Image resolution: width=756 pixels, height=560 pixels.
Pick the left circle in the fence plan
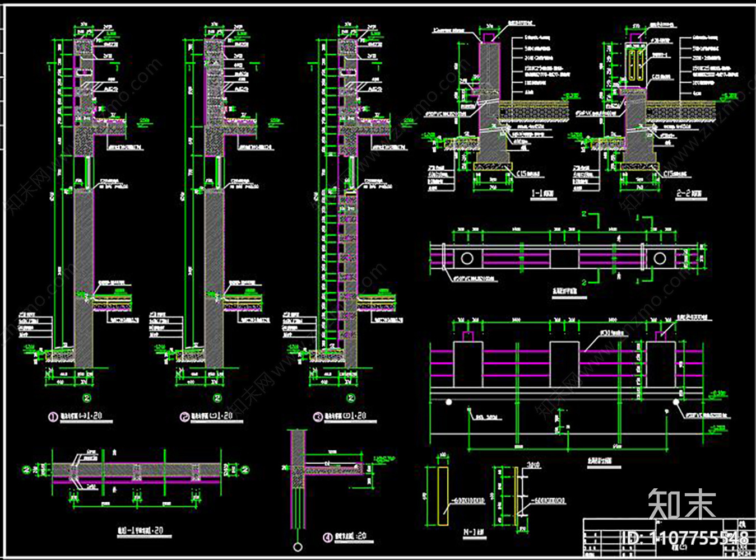pos(467,259)
